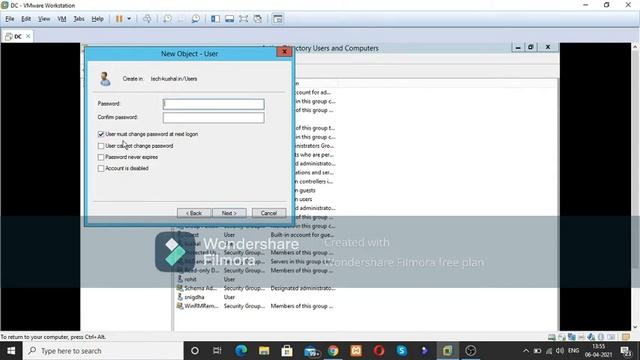Show hidden system tray icons

(526, 351)
